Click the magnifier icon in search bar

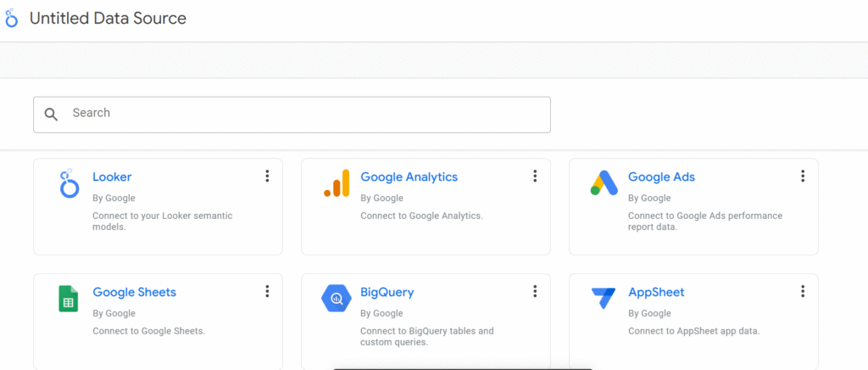tap(52, 115)
